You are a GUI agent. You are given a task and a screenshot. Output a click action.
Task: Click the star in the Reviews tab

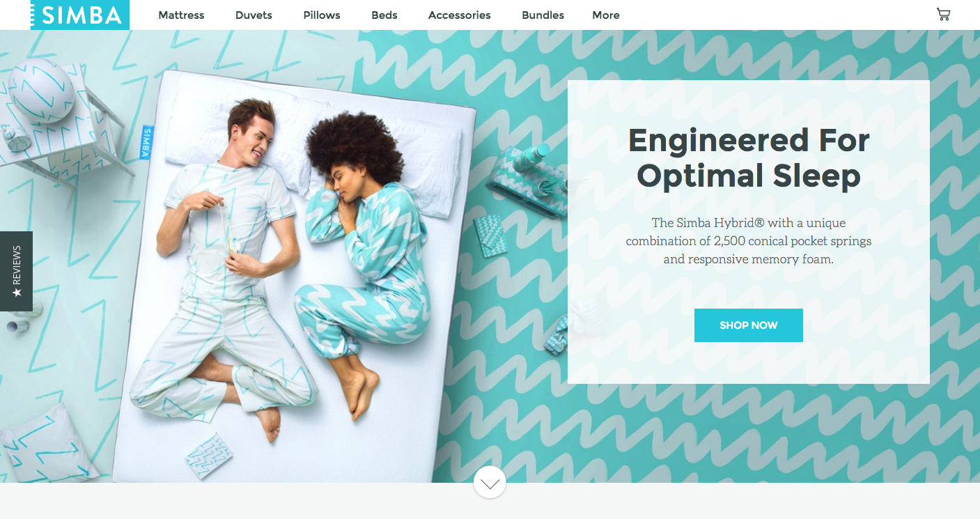point(17,293)
